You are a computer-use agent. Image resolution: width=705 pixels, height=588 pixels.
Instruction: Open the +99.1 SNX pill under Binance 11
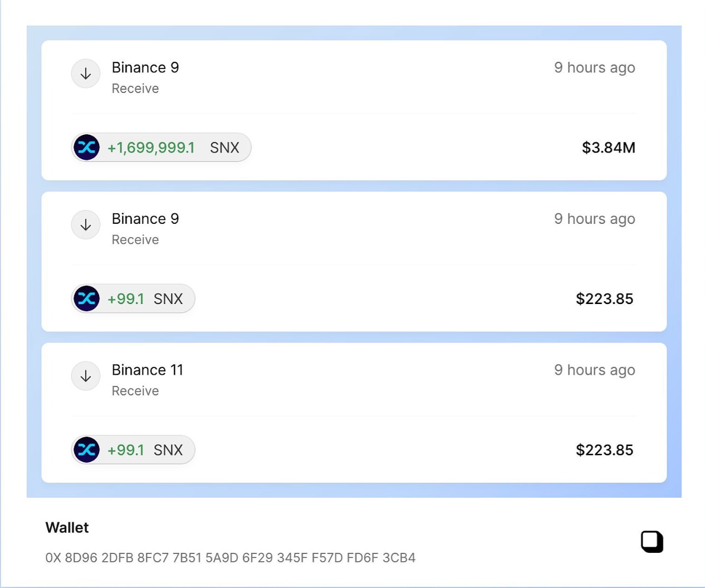pos(133,450)
